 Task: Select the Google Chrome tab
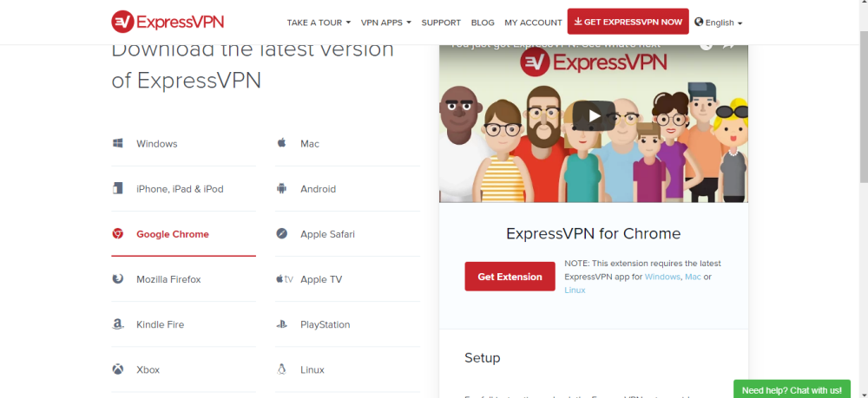pos(183,234)
